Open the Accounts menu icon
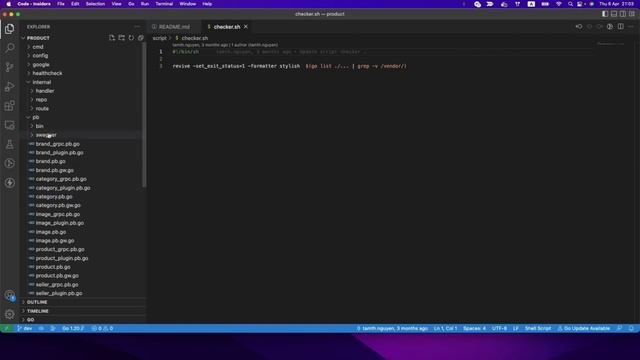This screenshot has width=640, height=360. pos(9,295)
